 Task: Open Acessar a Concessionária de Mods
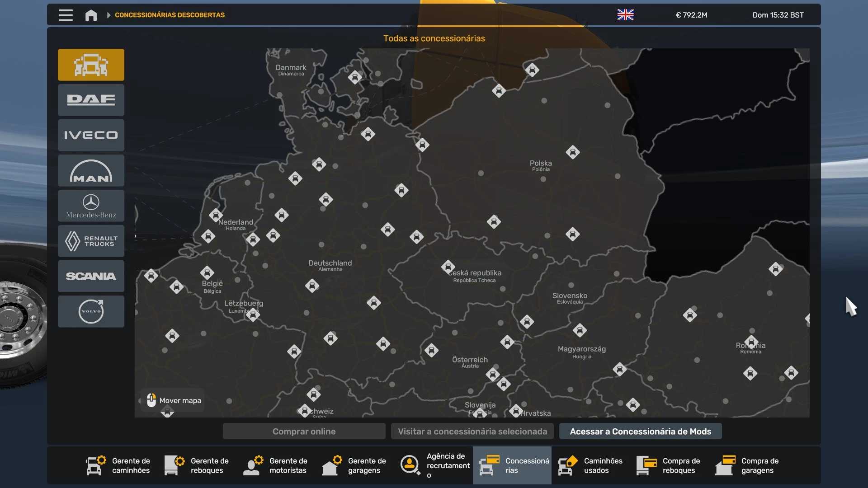(640, 431)
